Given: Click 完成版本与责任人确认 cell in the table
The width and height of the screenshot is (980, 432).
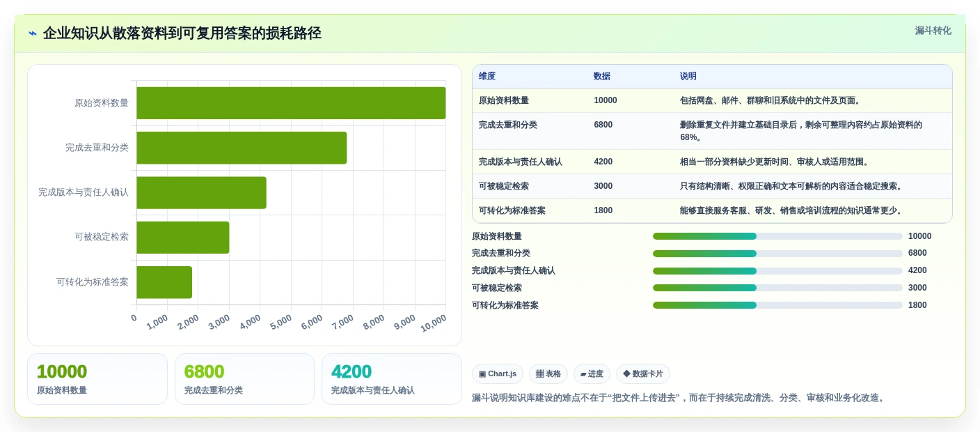Looking at the screenshot, I should point(521,162).
